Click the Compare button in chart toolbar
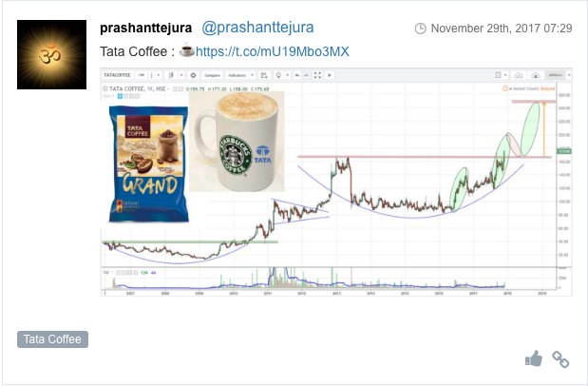588x386 pixels. [212, 75]
